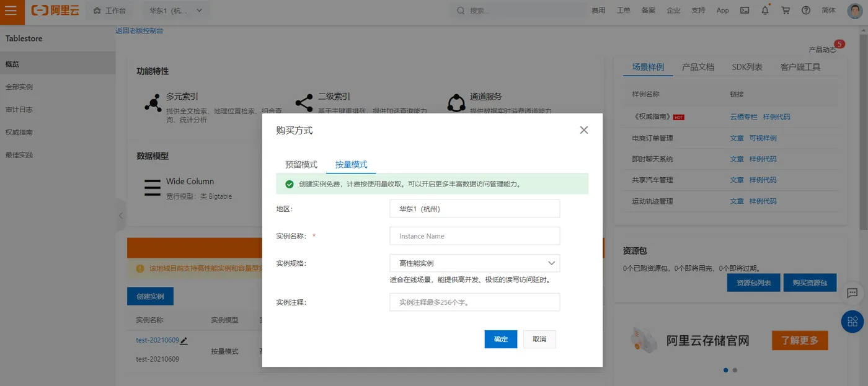Open the help question mark icon
Screen dimensions: 868x386
point(806,11)
